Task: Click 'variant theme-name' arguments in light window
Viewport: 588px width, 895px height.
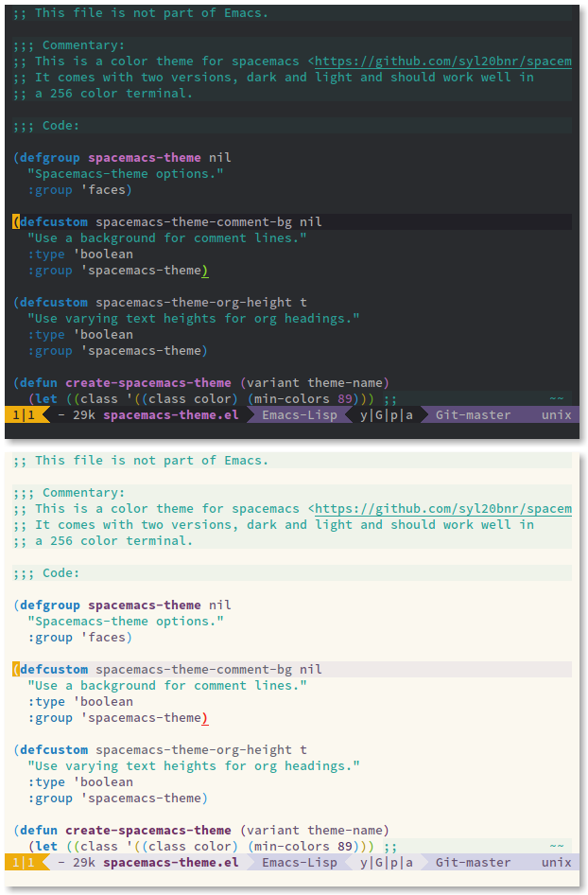Action: tap(315, 831)
